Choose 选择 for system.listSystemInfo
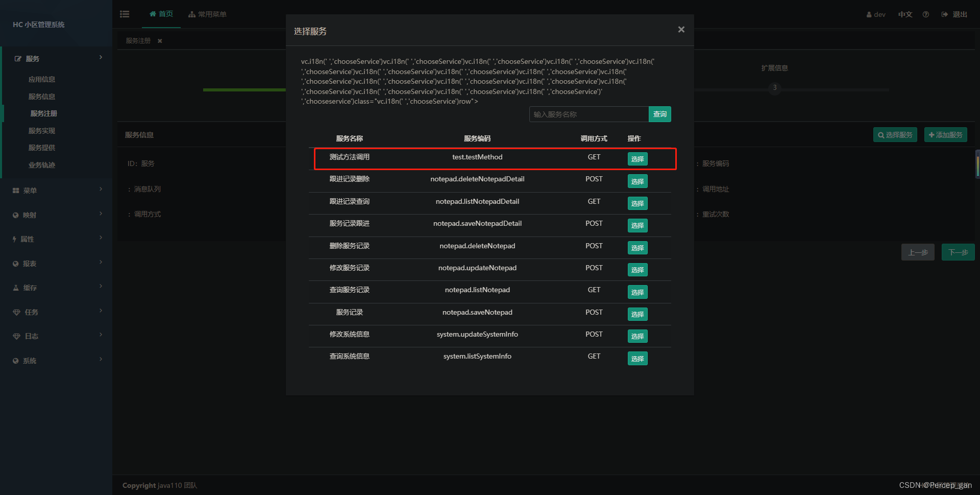 638,359
